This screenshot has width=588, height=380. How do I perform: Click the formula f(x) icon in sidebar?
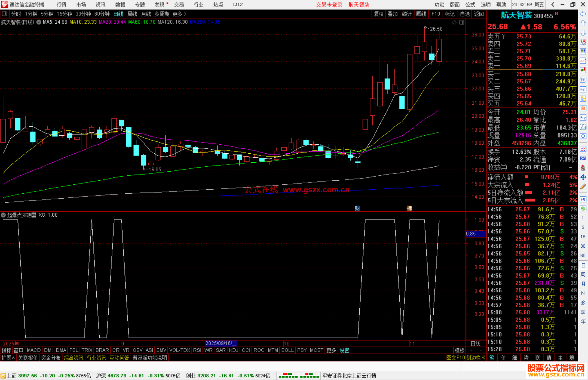[x=583, y=127]
